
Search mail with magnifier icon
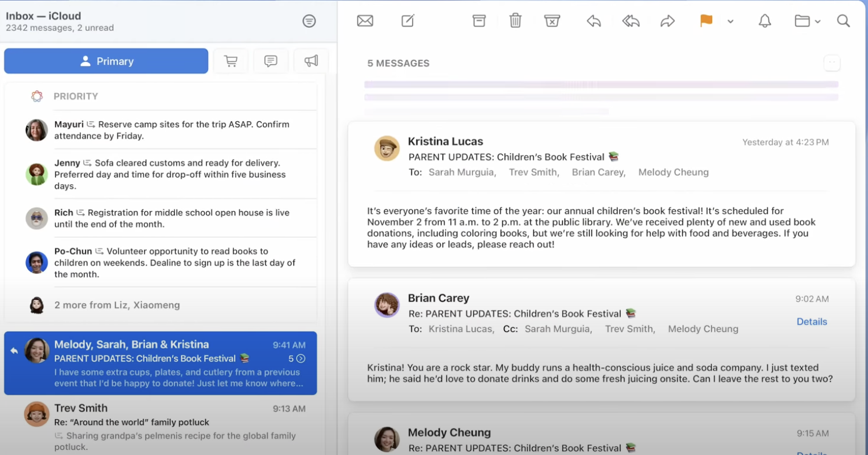pos(843,21)
